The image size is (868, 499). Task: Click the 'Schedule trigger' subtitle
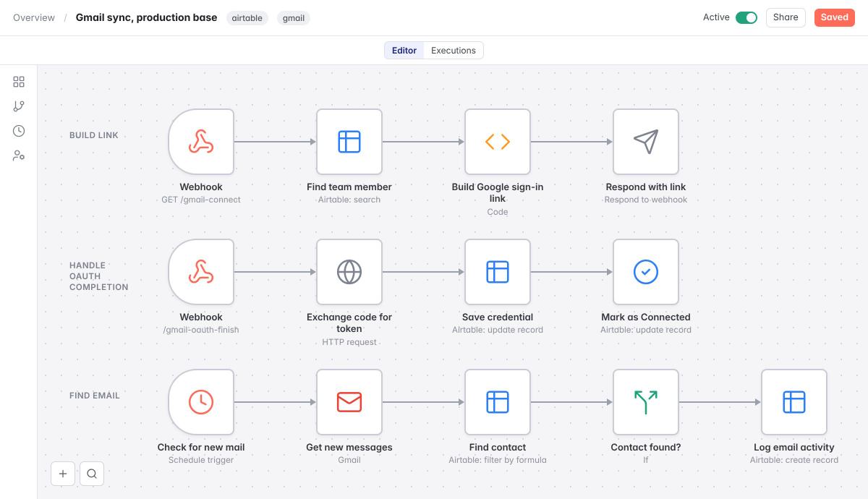pyautogui.click(x=201, y=460)
